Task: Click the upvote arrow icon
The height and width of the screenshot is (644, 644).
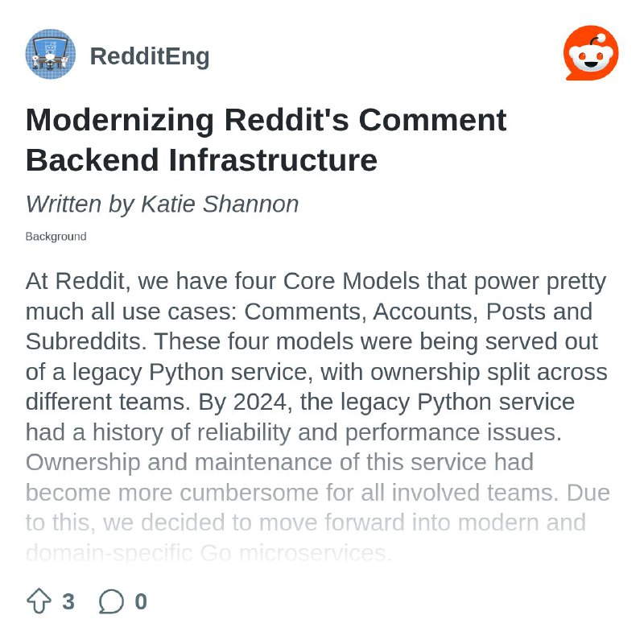Action: [39, 601]
